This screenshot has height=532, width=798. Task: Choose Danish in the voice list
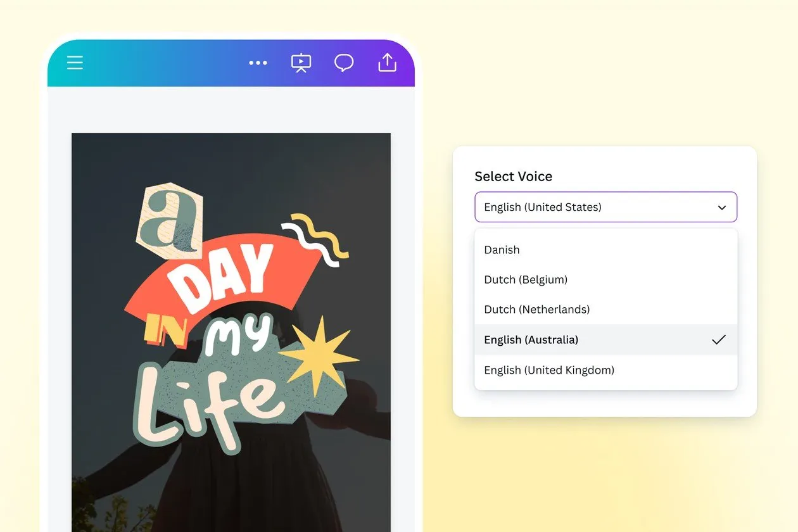click(x=502, y=250)
